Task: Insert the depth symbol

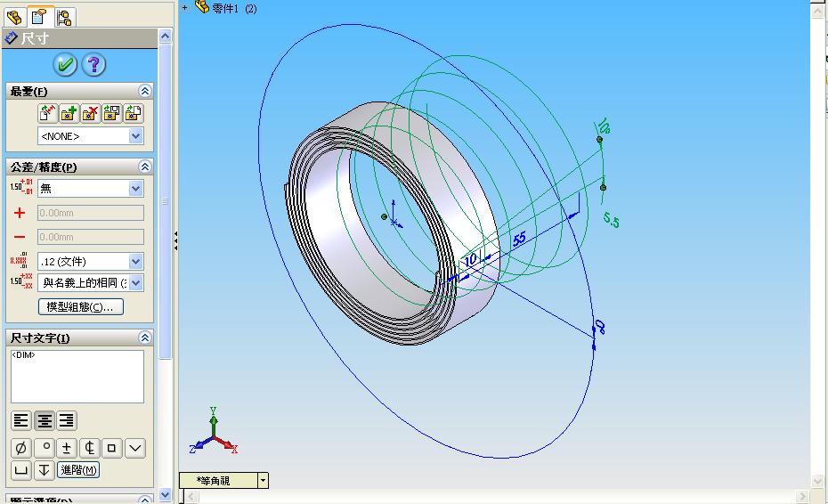Action: pyautogui.click(x=45, y=469)
